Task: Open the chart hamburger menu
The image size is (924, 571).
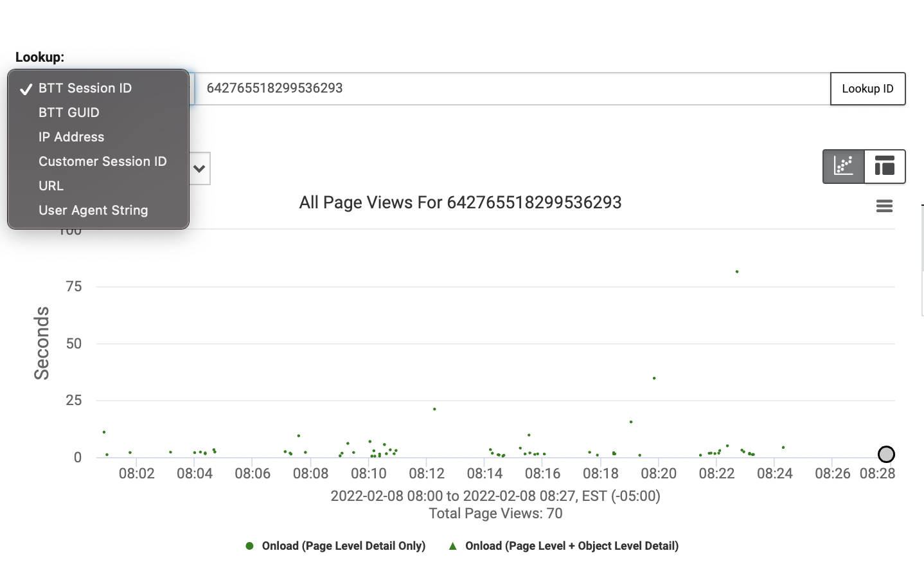Action: tap(884, 206)
